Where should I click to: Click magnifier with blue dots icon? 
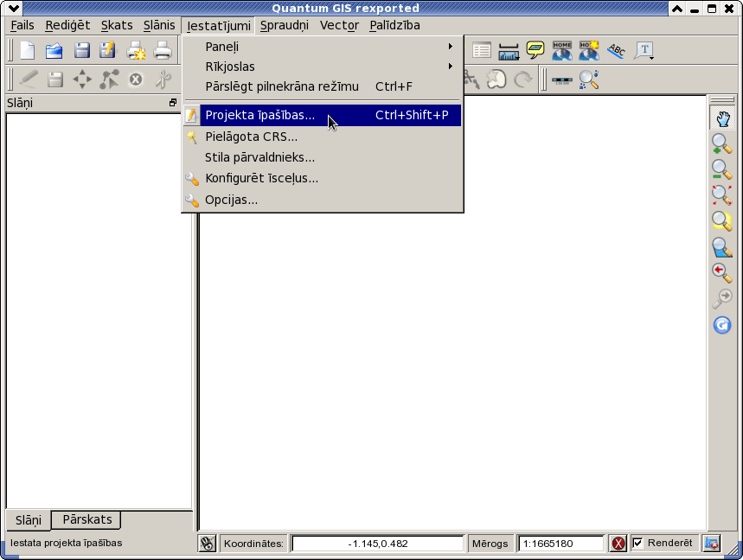pyautogui.click(x=589, y=79)
